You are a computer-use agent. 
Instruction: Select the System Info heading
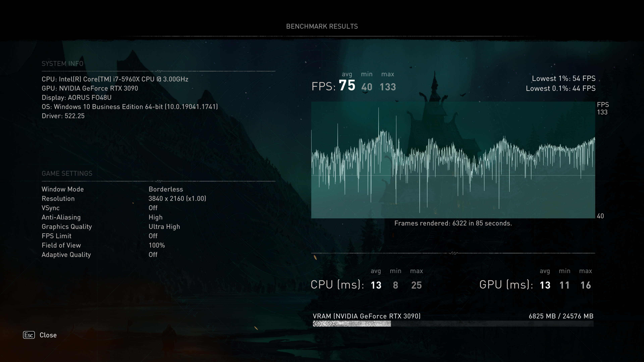coord(62,64)
